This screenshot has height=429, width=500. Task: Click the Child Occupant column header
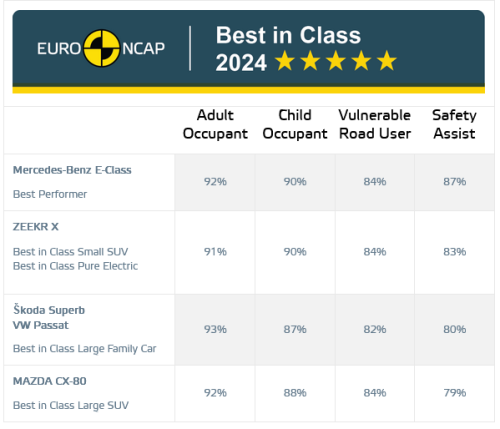pyautogui.click(x=295, y=124)
